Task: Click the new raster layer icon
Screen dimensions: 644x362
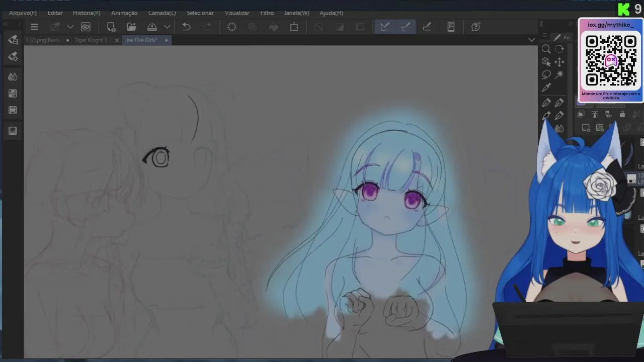Action: (586, 128)
